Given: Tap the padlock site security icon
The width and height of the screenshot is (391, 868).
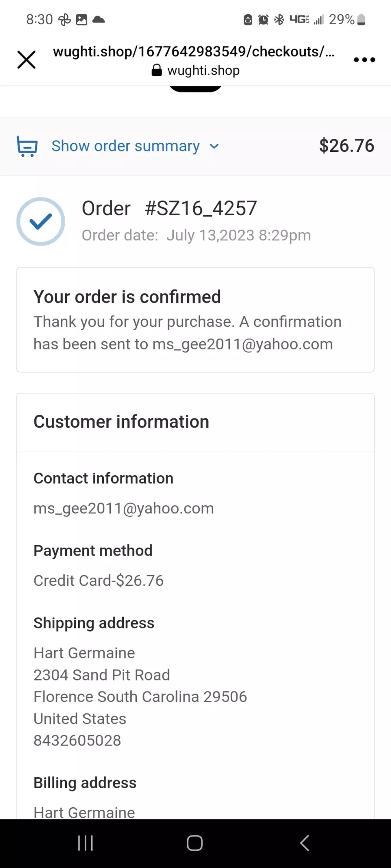Looking at the screenshot, I should click(x=157, y=70).
